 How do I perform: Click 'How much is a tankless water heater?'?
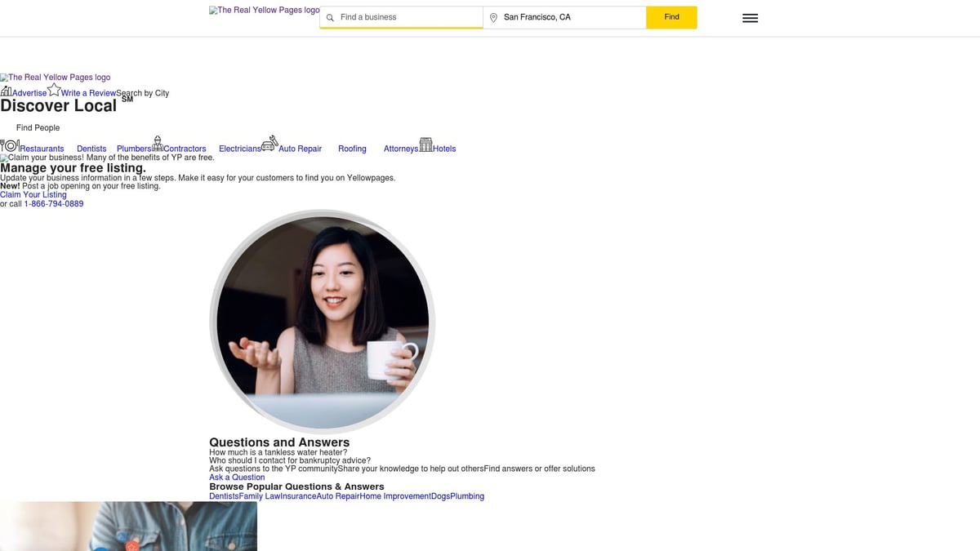pyautogui.click(x=278, y=452)
